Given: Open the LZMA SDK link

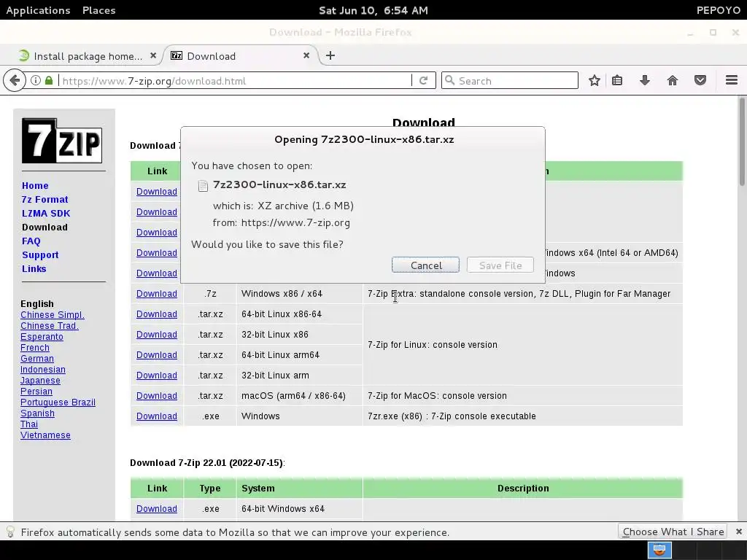Looking at the screenshot, I should [46, 214].
